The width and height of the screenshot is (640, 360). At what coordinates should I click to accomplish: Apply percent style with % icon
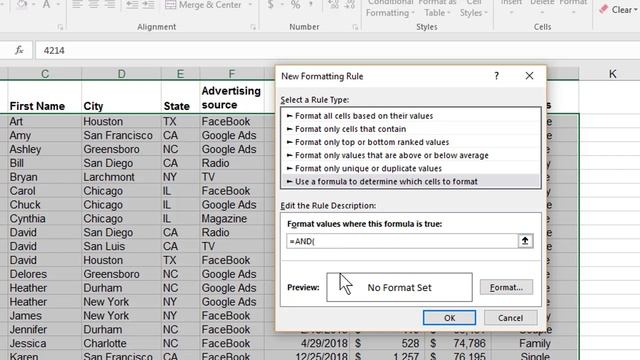click(x=296, y=4)
